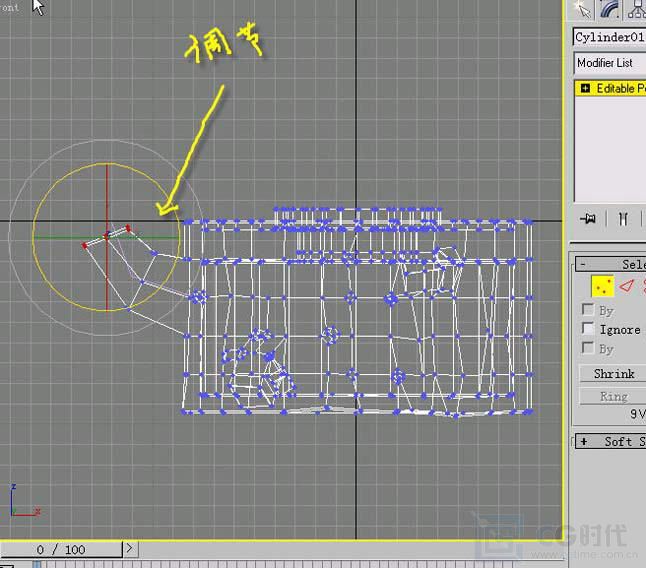Expand the Soft Selection rollout
This screenshot has width=646, height=568.
coord(610,442)
